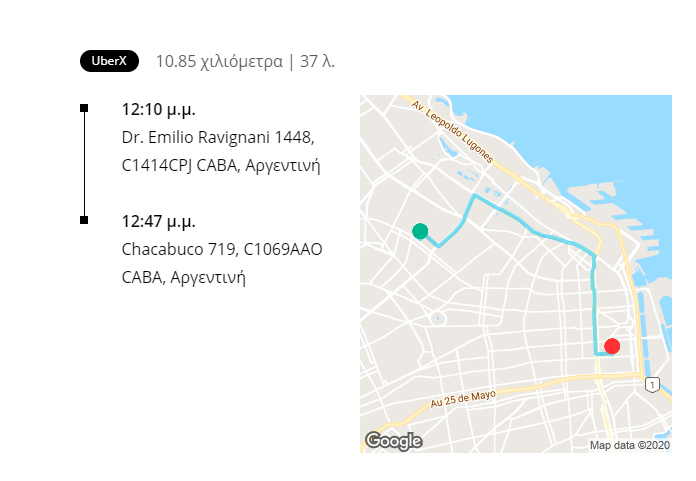Screen dimensions: 696x481
Task: Click the Google logo on the map
Action: pyautogui.click(x=394, y=441)
